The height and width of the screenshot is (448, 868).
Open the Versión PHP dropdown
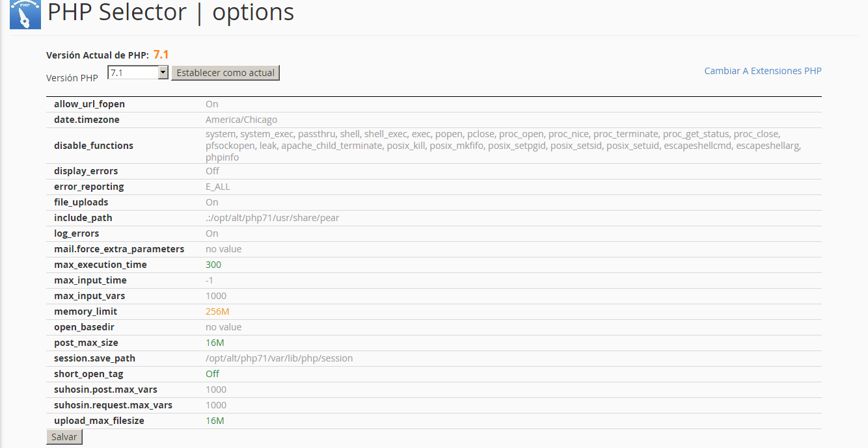[139, 73]
